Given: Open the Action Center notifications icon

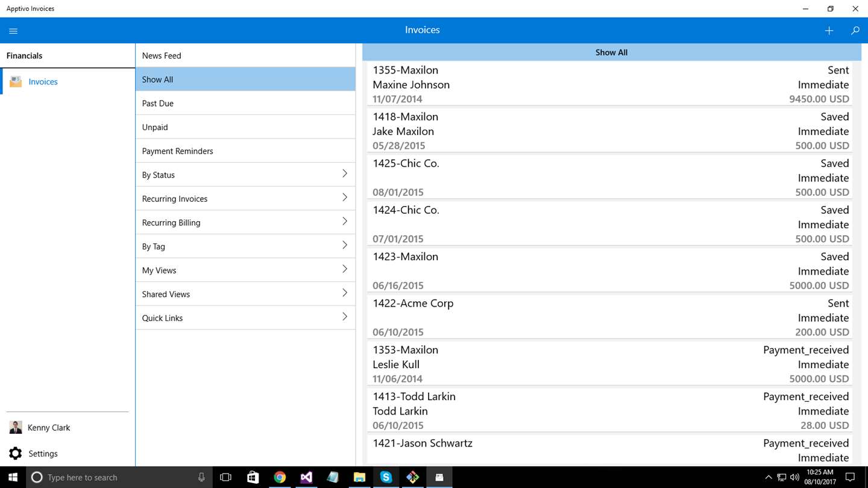Looking at the screenshot, I should [850, 477].
